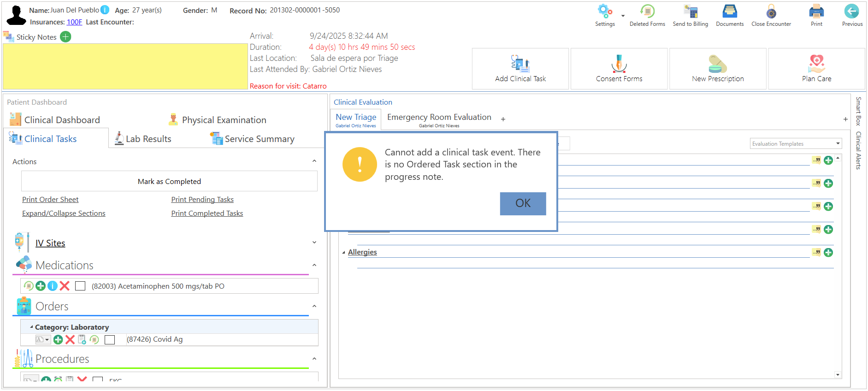Go back with the Previous arrow
868x391 pixels.
click(x=851, y=11)
